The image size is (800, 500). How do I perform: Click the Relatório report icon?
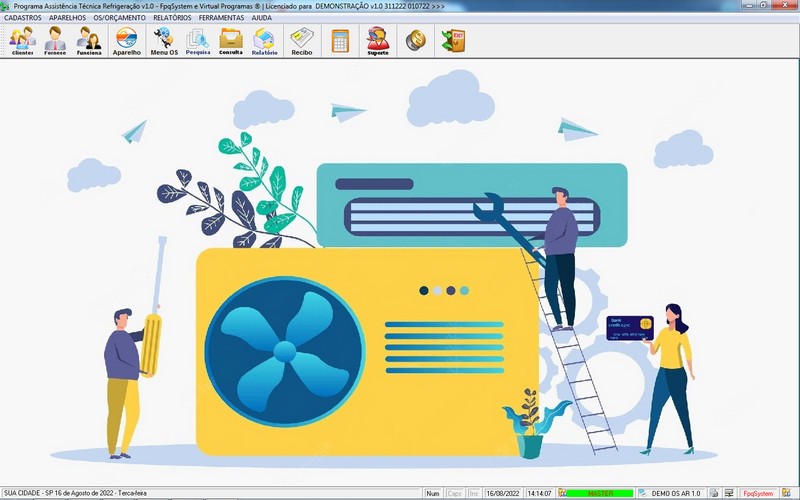pyautogui.click(x=264, y=41)
